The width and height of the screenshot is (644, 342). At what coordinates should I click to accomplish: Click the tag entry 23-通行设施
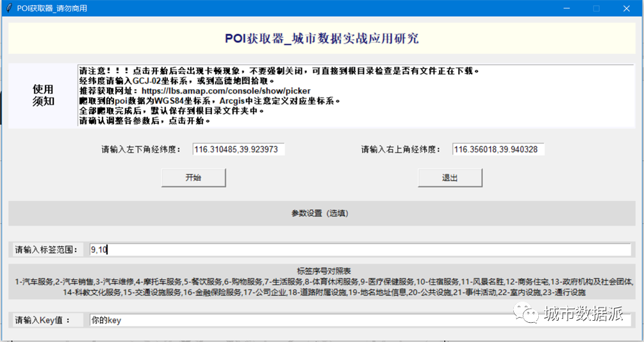565,293
